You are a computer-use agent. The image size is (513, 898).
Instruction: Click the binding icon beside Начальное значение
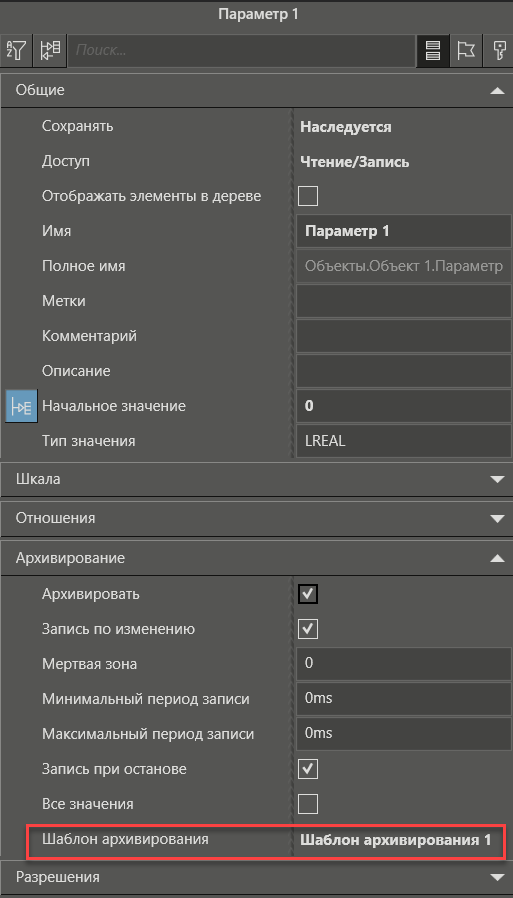[21, 406]
